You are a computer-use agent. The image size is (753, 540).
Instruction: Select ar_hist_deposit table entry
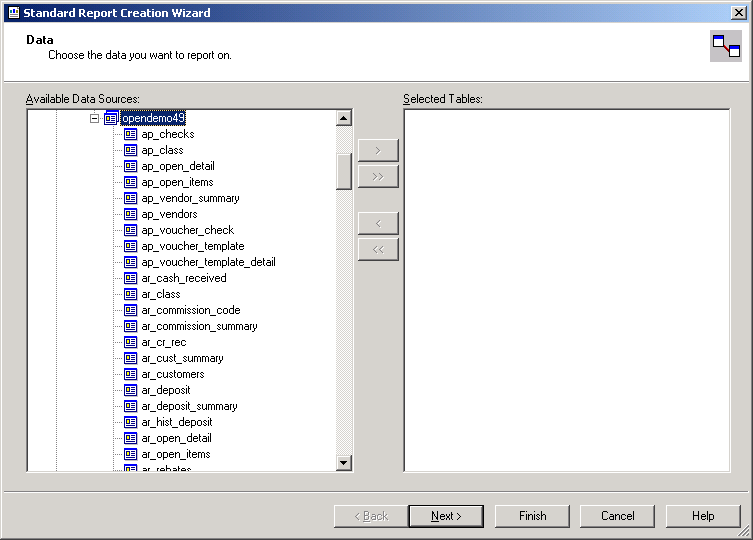(176, 422)
